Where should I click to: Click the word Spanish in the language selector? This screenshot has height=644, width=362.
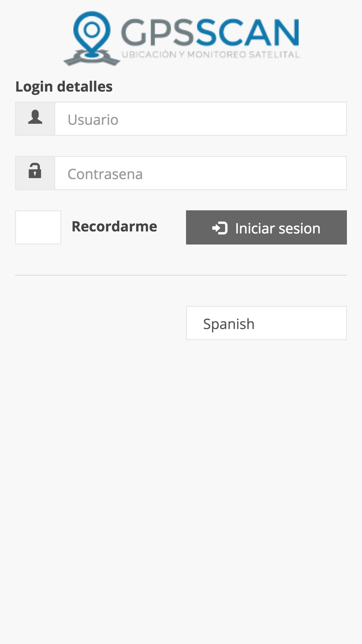tap(229, 324)
